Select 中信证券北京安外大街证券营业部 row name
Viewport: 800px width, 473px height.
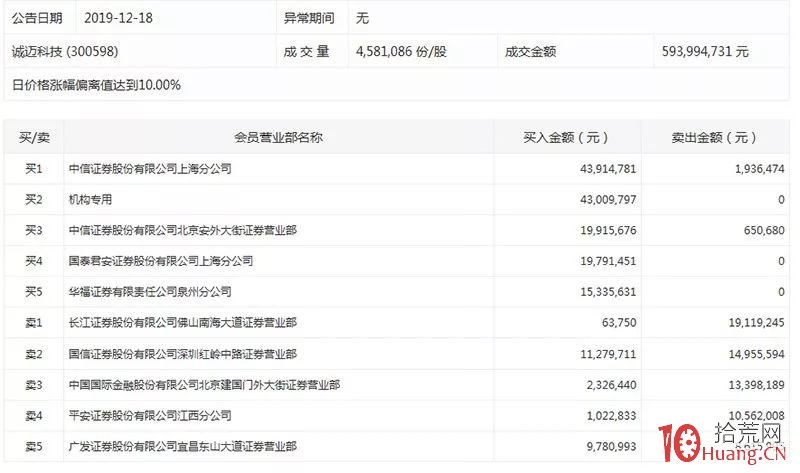[183, 230]
